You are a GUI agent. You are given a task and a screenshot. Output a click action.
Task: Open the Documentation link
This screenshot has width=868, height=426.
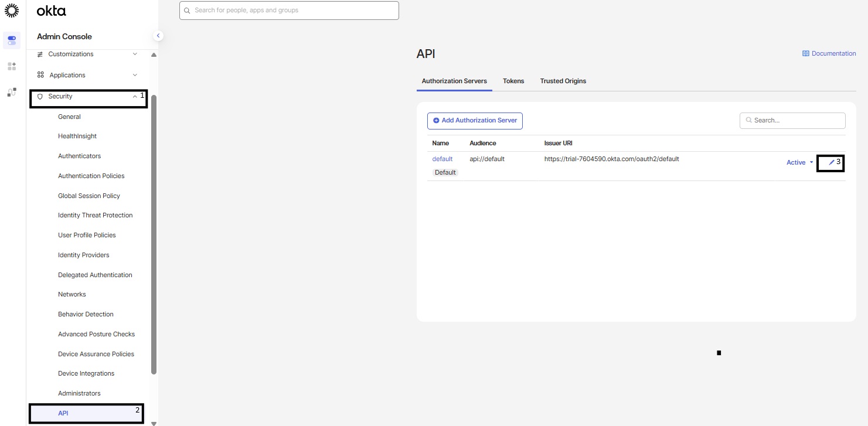click(829, 53)
